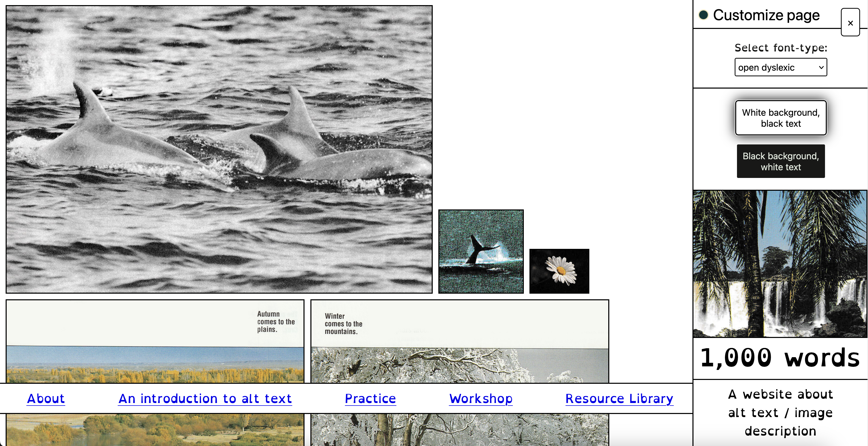Image resolution: width=868 pixels, height=446 pixels.
Task: Select Black background, white text button
Action: click(781, 162)
